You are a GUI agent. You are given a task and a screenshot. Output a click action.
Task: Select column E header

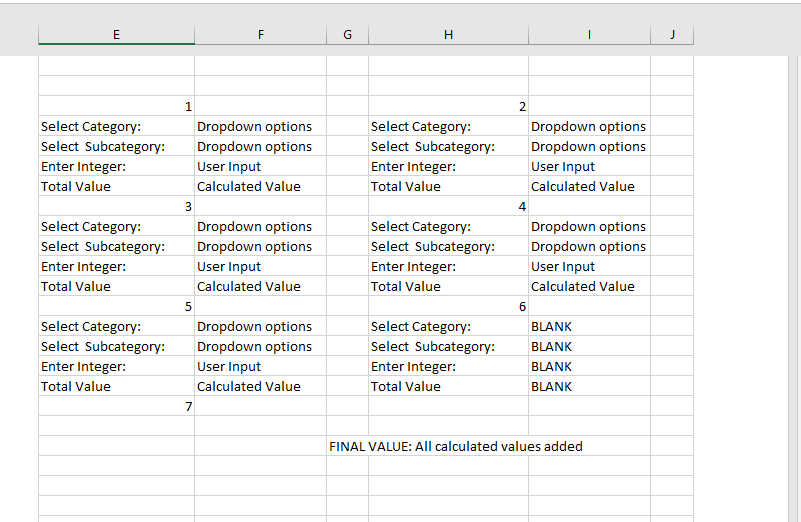[x=116, y=35]
